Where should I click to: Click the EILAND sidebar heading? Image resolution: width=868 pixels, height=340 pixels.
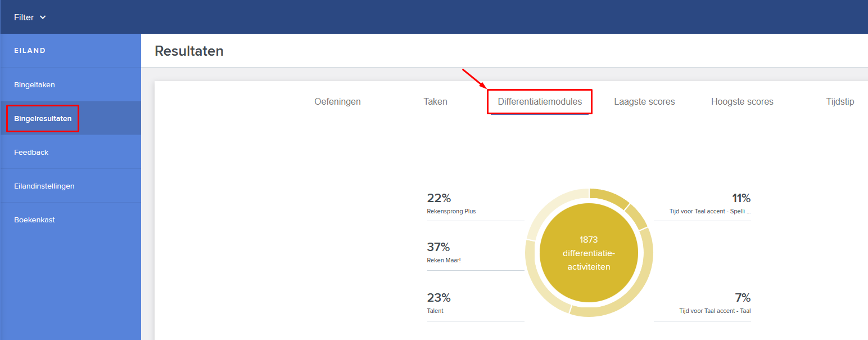pos(30,51)
